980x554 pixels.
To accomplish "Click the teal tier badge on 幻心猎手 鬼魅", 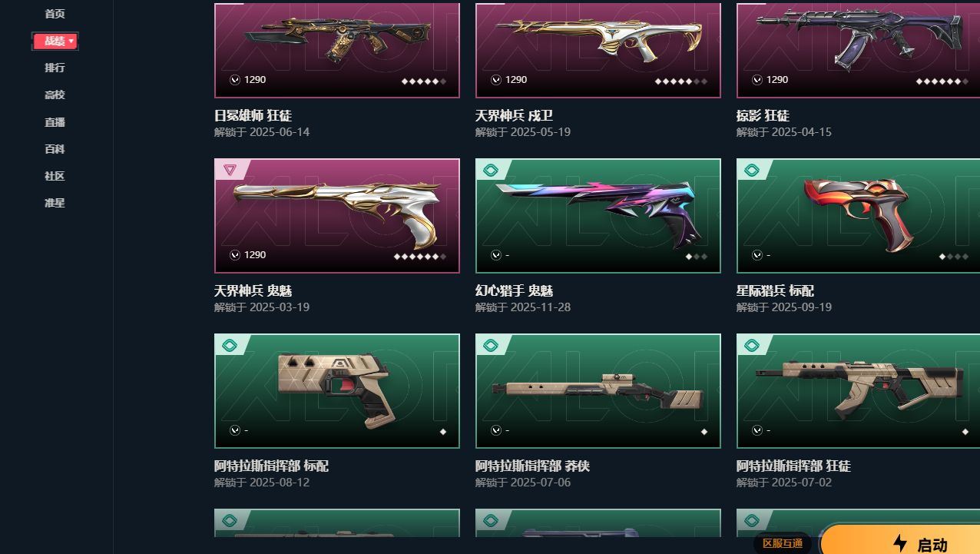I will [x=491, y=170].
